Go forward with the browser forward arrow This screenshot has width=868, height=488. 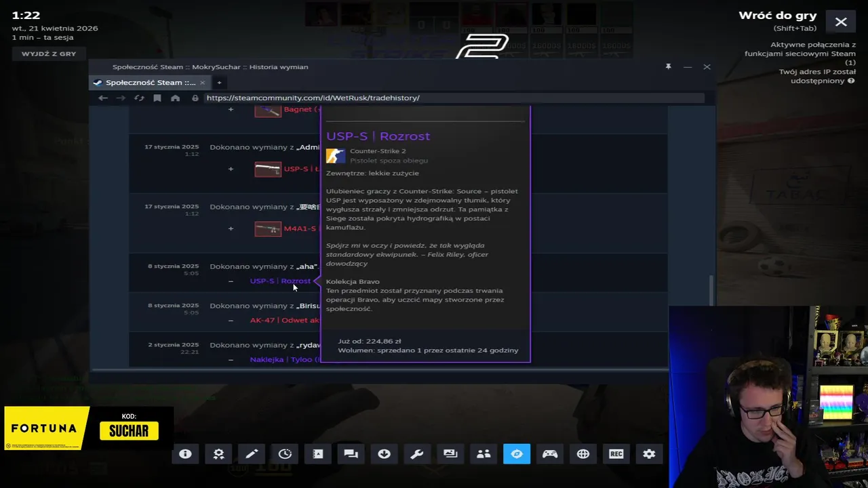121,98
